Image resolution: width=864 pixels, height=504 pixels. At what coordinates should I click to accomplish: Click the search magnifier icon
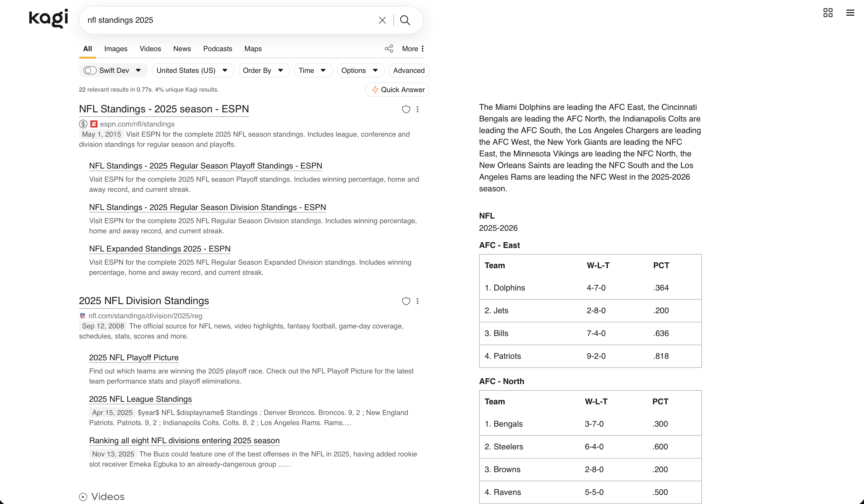[405, 20]
